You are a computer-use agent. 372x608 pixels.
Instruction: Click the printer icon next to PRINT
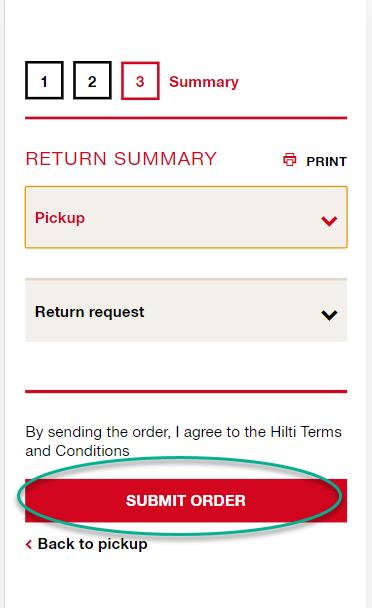point(289,160)
